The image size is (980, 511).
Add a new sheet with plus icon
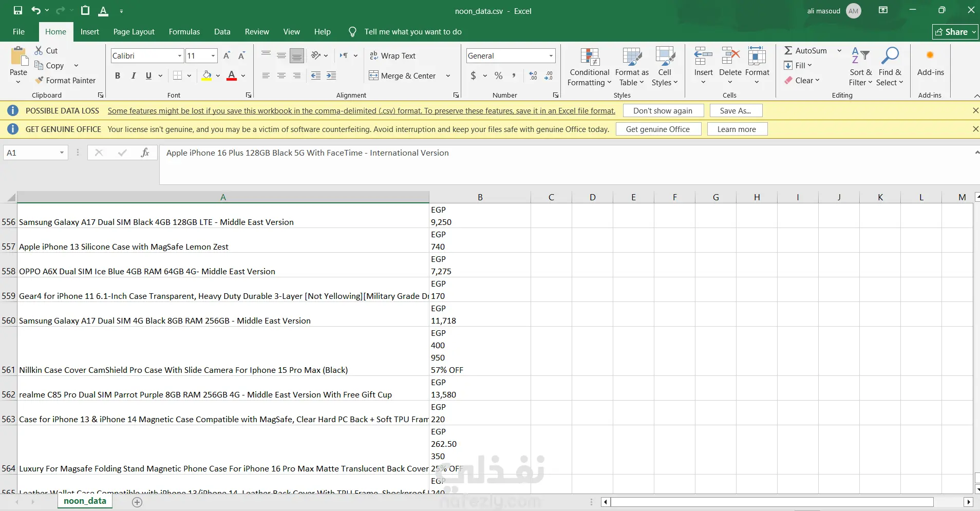137,502
